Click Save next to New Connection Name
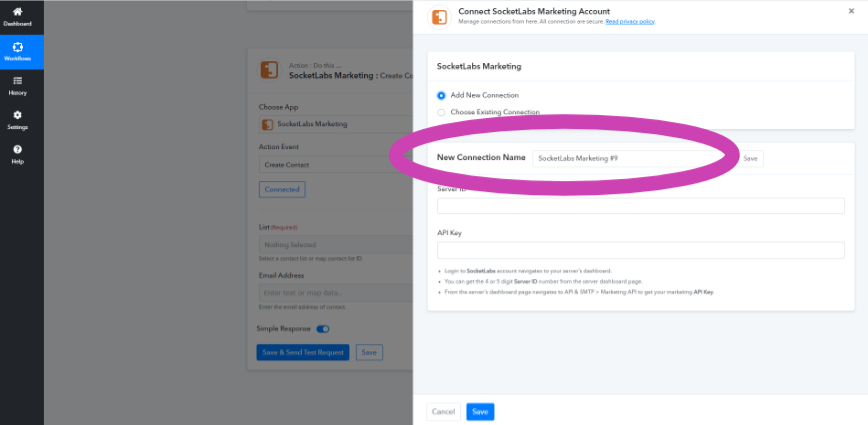The height and width of the screenshot is (425, 868). click(x=750, y=158)
